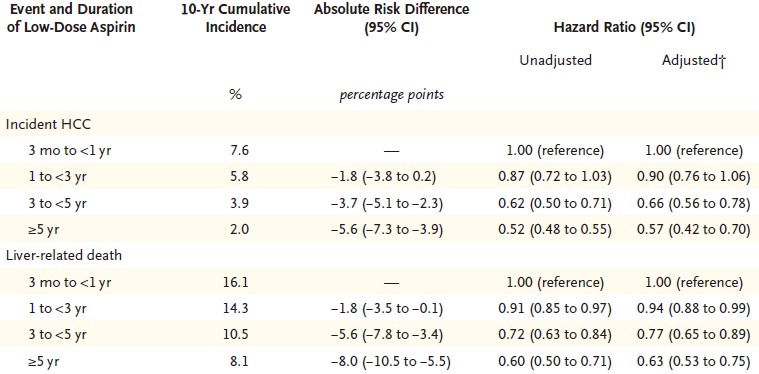759x374 pixels.
Task: Click the 0.72 (0.63 to 0.84) cell
Action: (555, 335)
